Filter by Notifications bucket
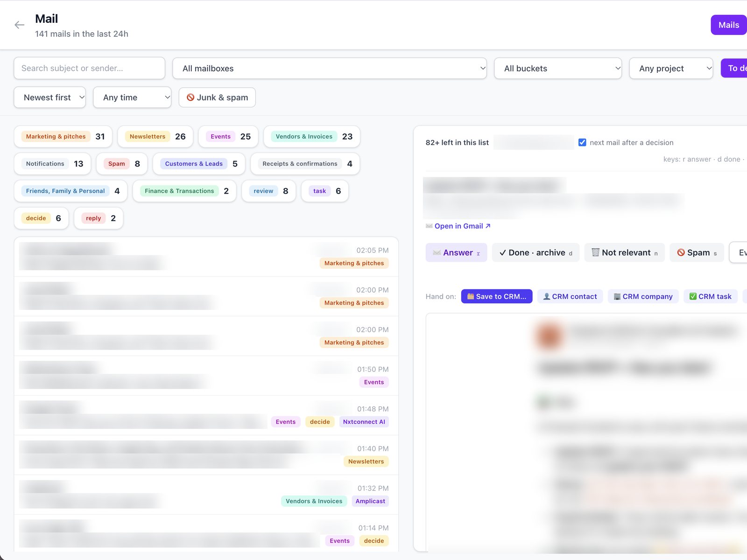Image resolution: width=747 pixels, height=560 pixels. coord(52,164)
